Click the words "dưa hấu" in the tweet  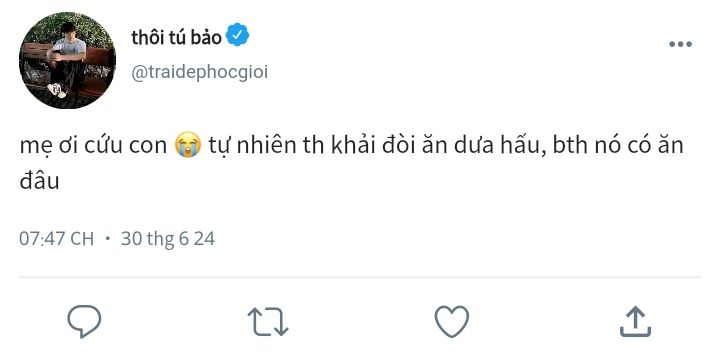[500, 145]
